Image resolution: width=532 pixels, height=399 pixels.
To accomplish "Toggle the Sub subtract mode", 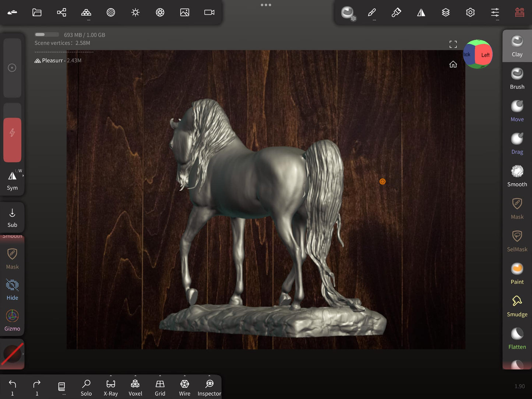I will click(12, 218).
